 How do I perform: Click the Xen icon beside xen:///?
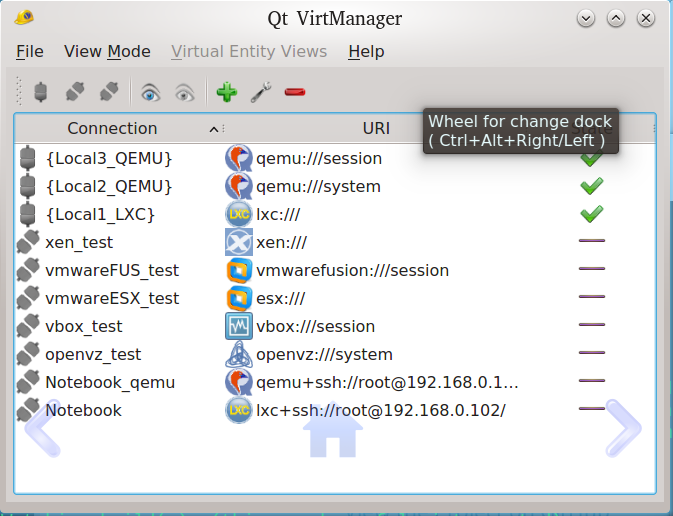click(239, 242)
